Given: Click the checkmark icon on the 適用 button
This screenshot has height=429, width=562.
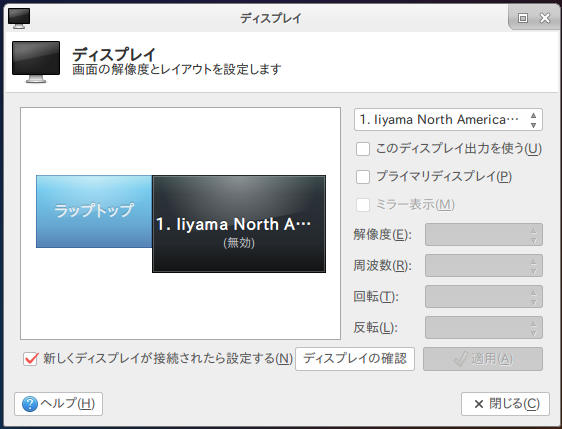Looking at the screenshot, I should coord(461,359).
